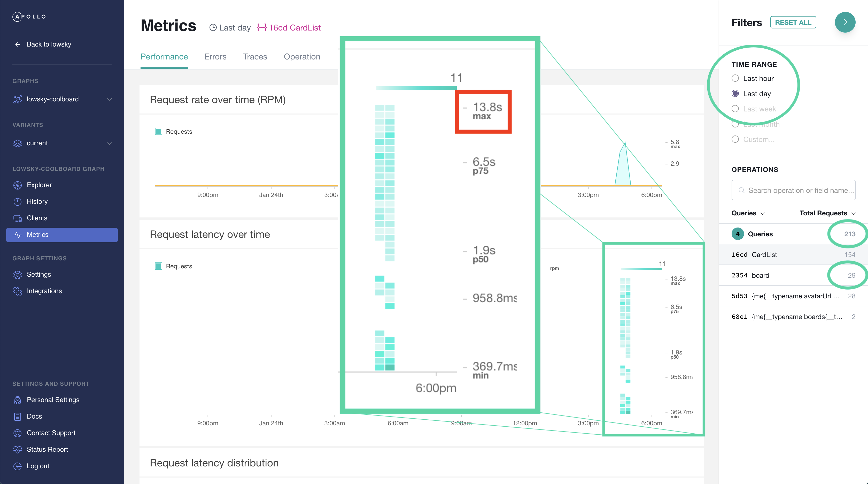Click the RESET ALL button
The width and height of the screenshot is (868, 484).
793,22
